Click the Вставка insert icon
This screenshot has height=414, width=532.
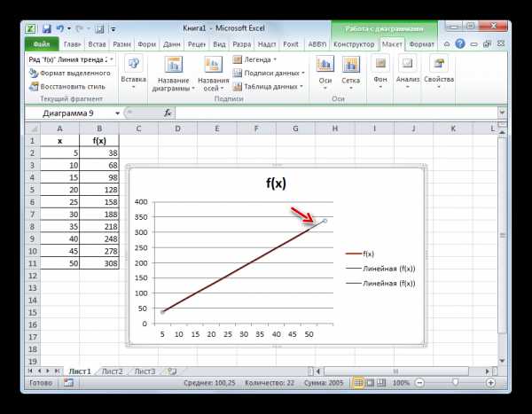click(x=133, y=64)
